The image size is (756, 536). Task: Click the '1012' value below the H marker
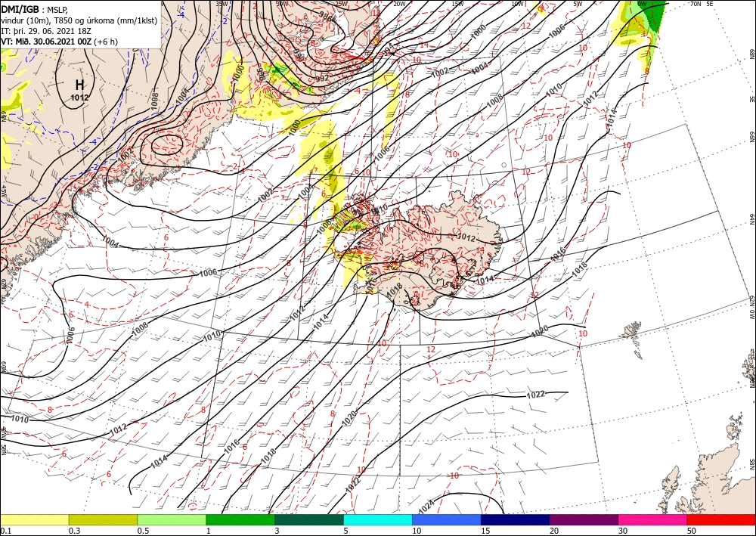tap(79, 98)
